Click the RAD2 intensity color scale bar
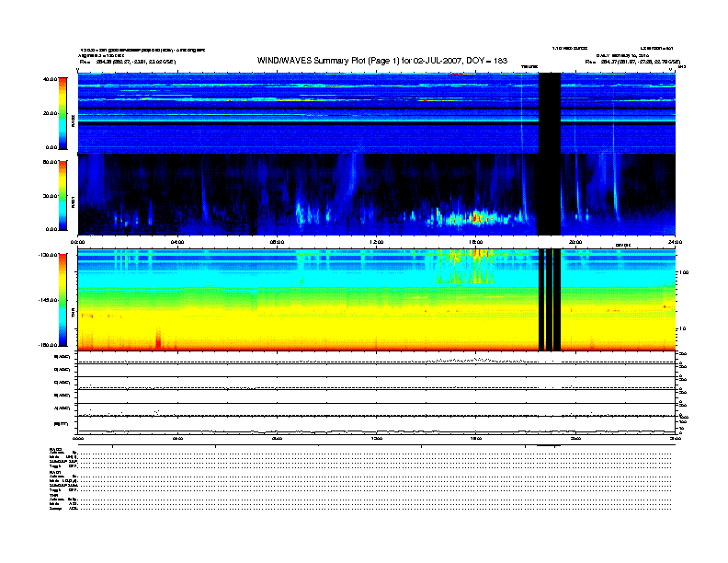The width and height of the screenshot is (728, 563). (63, 113)
